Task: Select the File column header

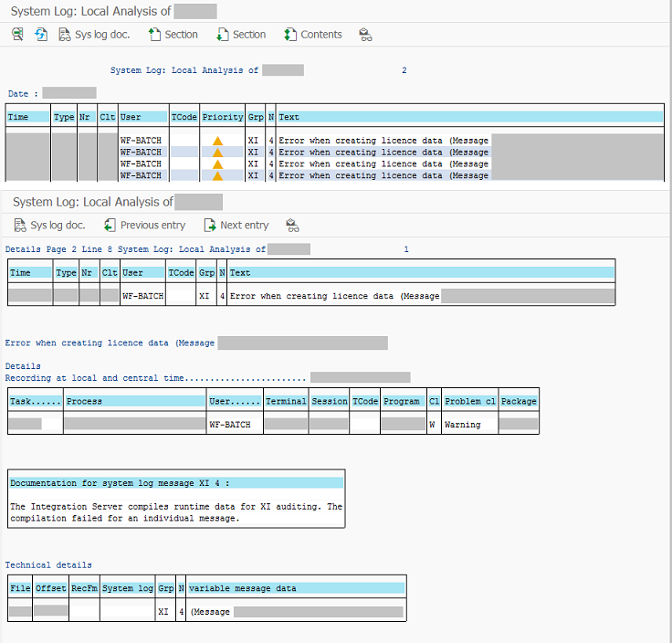Action: pyautogui.click(x=21, y=588)
